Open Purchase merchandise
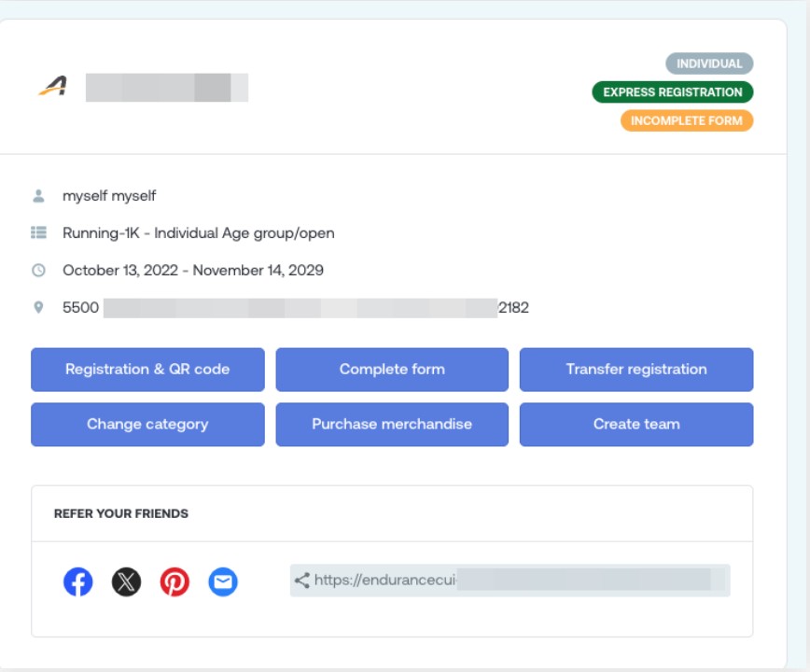Image resolution: width=810 pixels, height=672 pixels. point(392,425)
